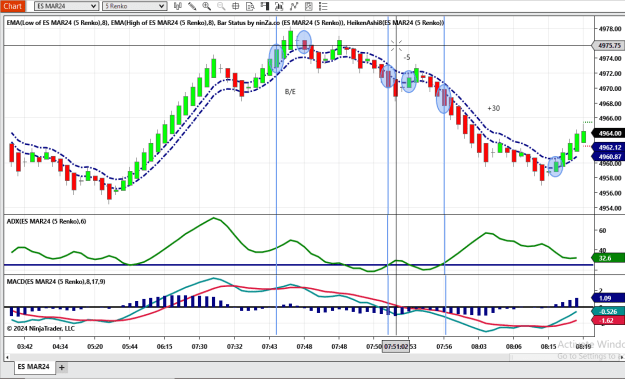Toggle the Chart Trader icon
The height and width of the screenshot is (379, 625).
(265, 6)
